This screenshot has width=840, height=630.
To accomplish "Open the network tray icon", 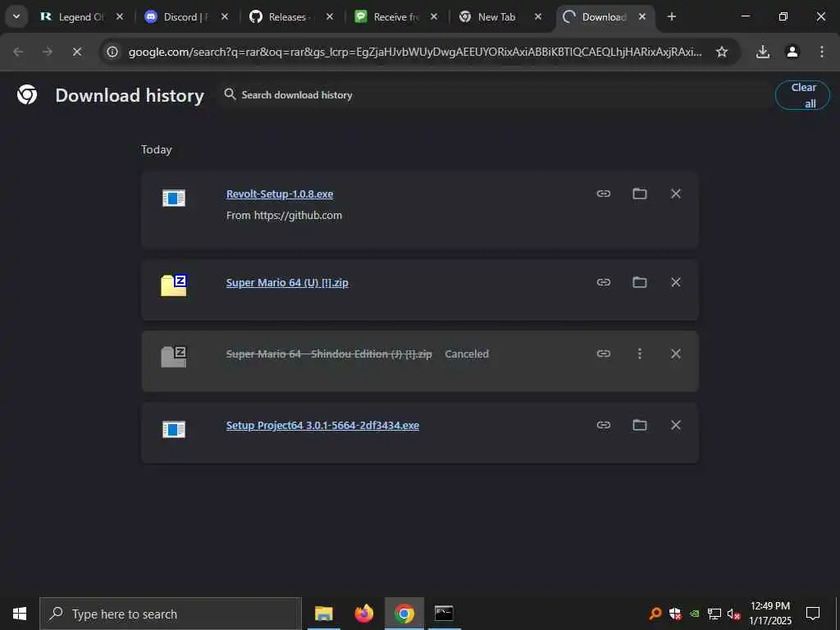I will pos(714,614).
